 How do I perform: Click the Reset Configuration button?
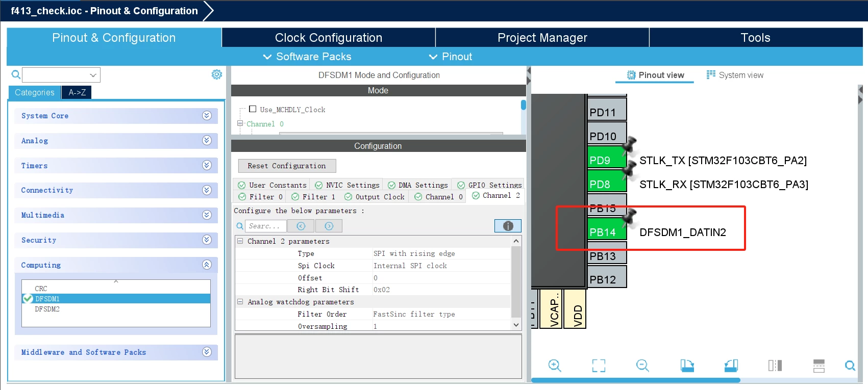click(x=287, y=166)
